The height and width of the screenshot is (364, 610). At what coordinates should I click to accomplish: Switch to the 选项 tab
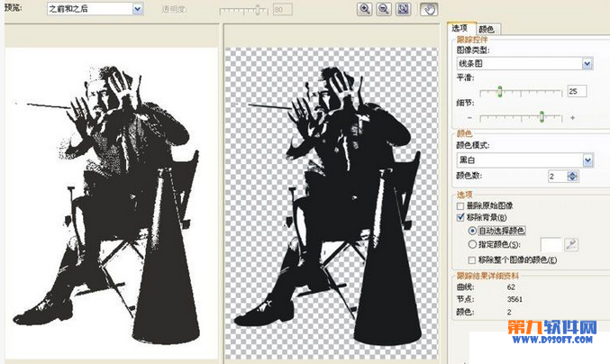460,29
